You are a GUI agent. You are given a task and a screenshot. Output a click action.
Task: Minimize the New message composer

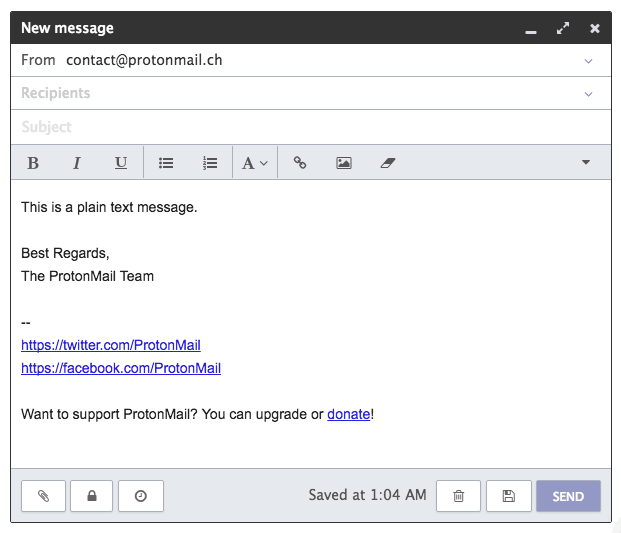(x=531, y=32)
